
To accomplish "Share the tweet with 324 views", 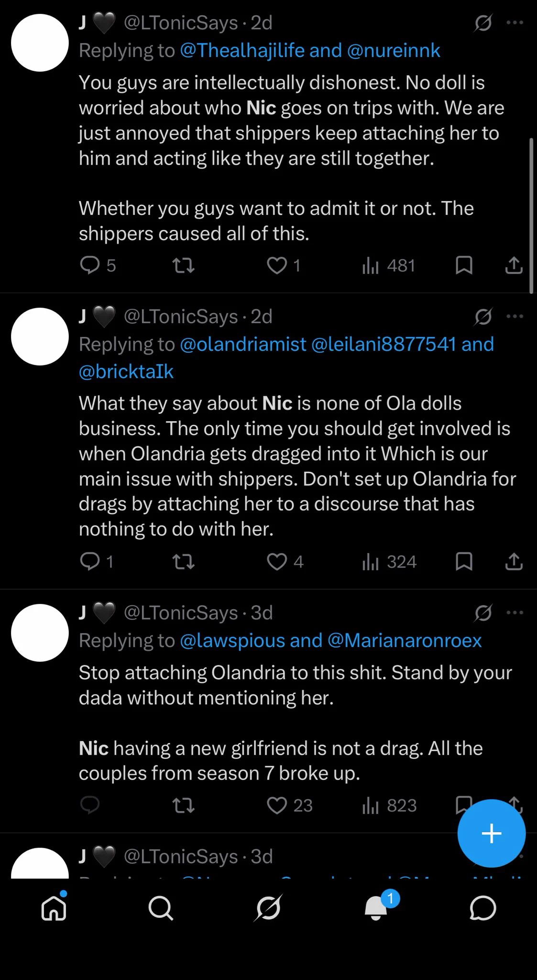I will [514, 561].
